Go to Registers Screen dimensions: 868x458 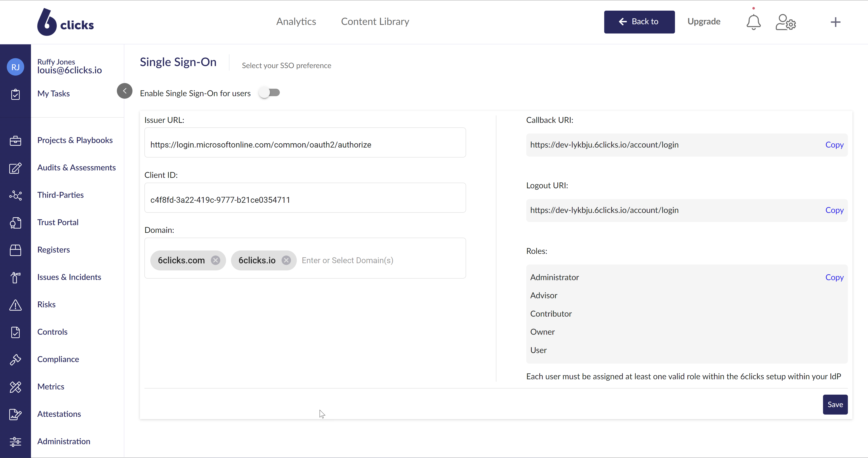(54, 250)
